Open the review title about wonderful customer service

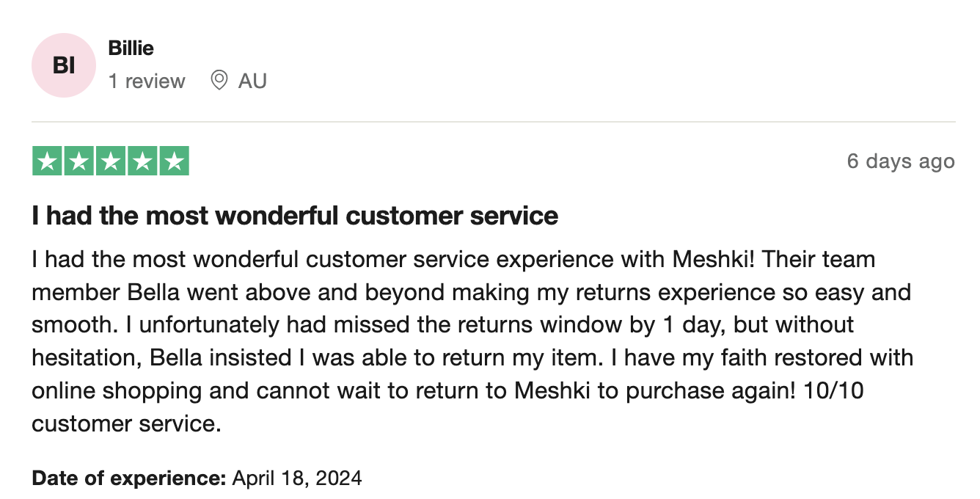tap(295, 216)
